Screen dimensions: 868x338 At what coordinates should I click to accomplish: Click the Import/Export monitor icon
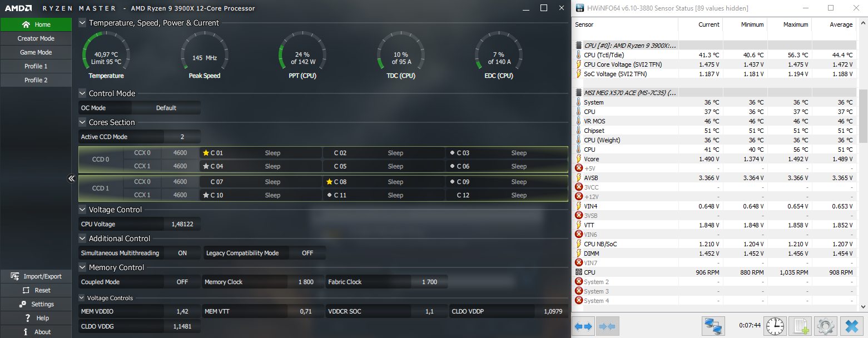[x=16, y=276]
